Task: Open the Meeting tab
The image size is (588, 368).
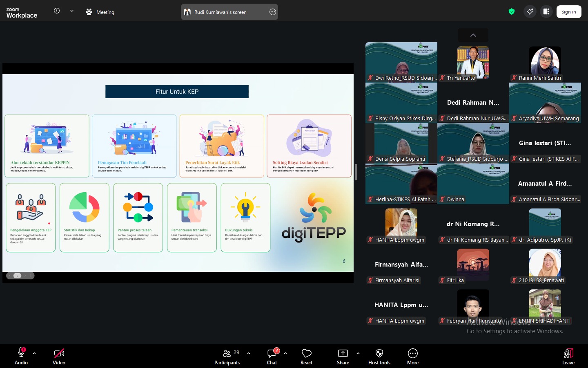Action: click(100, 12)
